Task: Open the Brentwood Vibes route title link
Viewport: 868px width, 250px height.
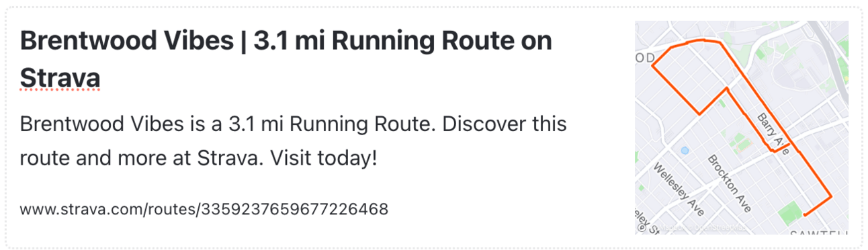Action: pyautogui.click(x=286, y=59)
